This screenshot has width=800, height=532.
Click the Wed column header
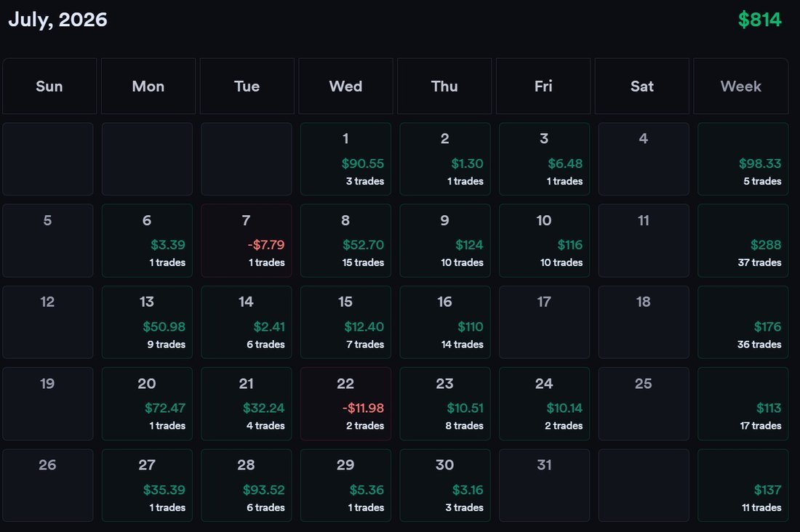pos(345,86)
